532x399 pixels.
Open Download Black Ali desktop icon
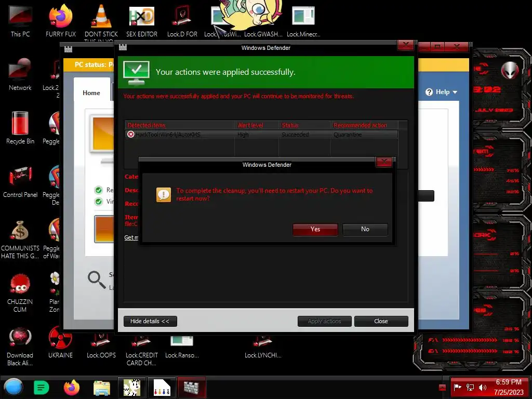[x=20, y=346]
